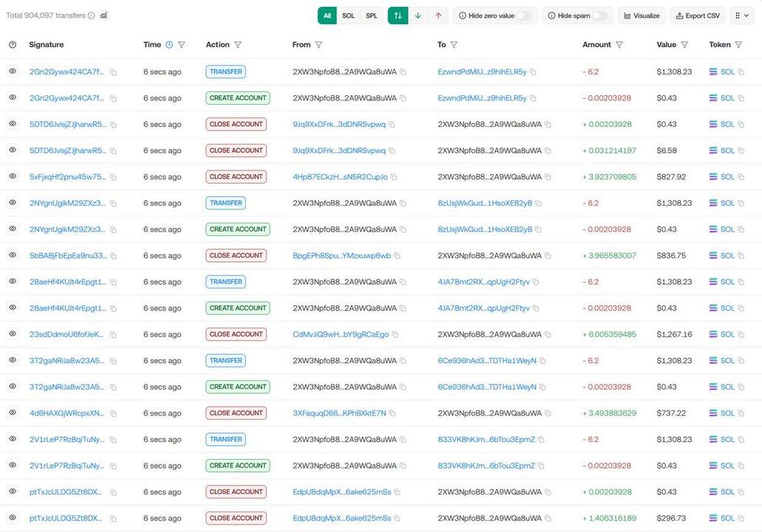Open signature link 5xFjxqHf2pnu45w75
Image resolution: width=762 pixels, height=532 pixels.
click(67, 177)
